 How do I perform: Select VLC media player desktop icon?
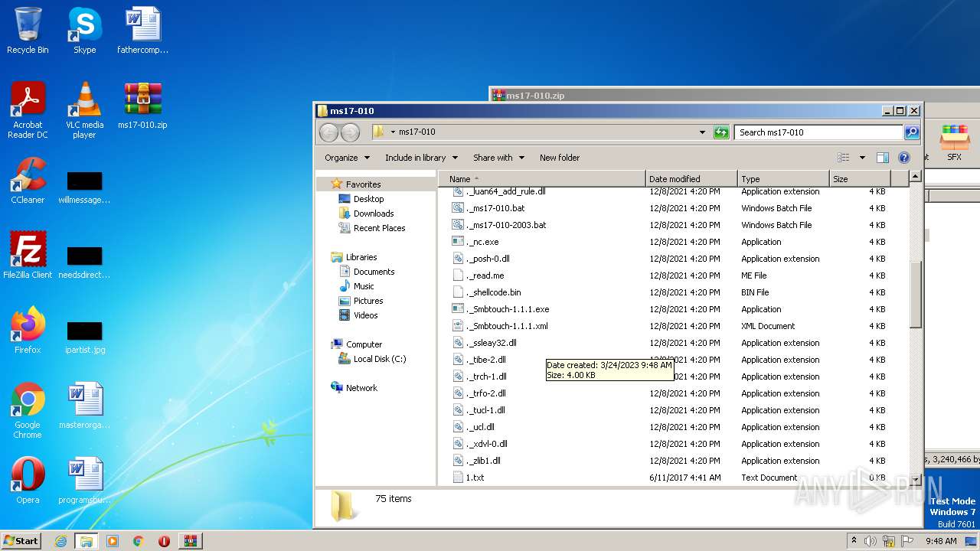pos(84,110)
